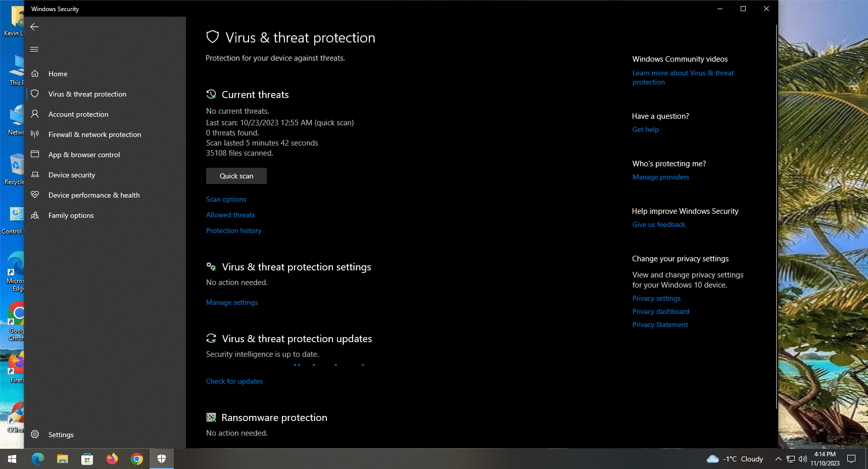Open Settings at sidebar bottom

tap(105, 435)
